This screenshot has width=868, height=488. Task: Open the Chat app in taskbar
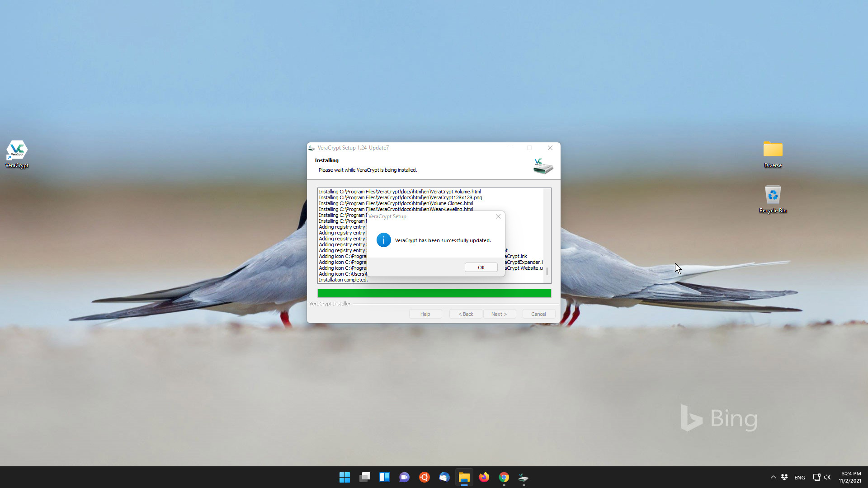coord(405,477)
